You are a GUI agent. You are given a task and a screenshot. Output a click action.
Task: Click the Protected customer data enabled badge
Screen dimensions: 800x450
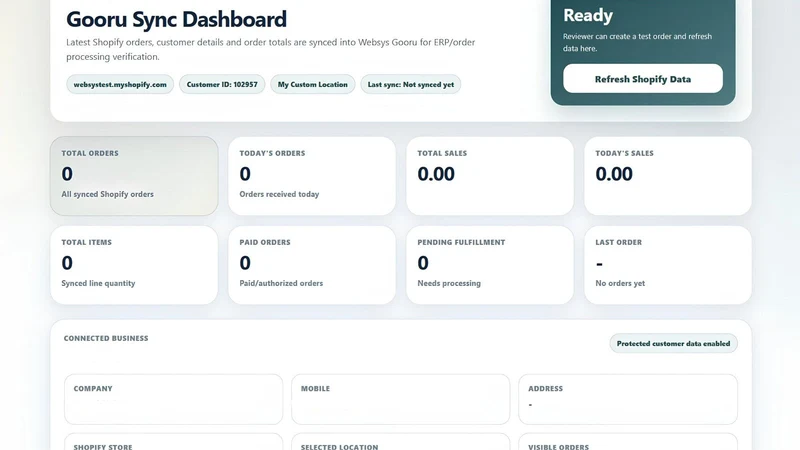pos(673,343)
